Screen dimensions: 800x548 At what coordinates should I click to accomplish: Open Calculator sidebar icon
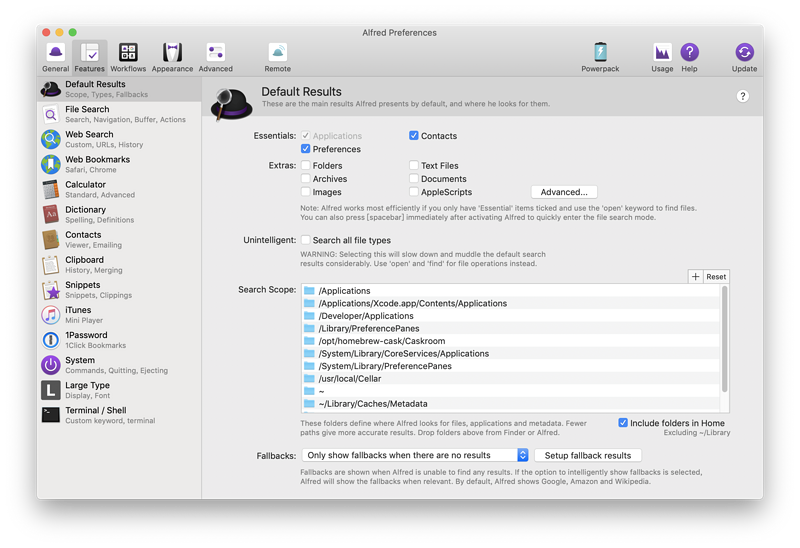click(x=51, y=189)
